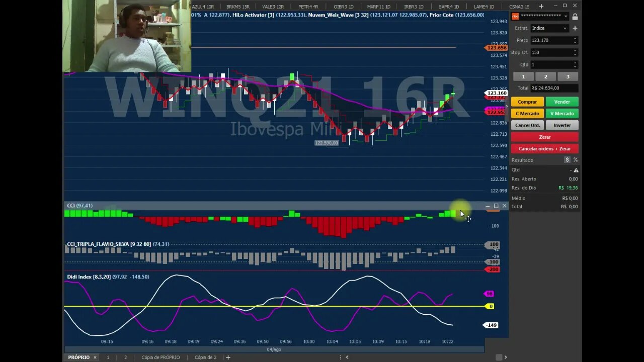Image resolution: width=644 pixels, height=362 pixels.
Task: Switch to LAME4 1D chart tab
Action: [x=484, y=7]
